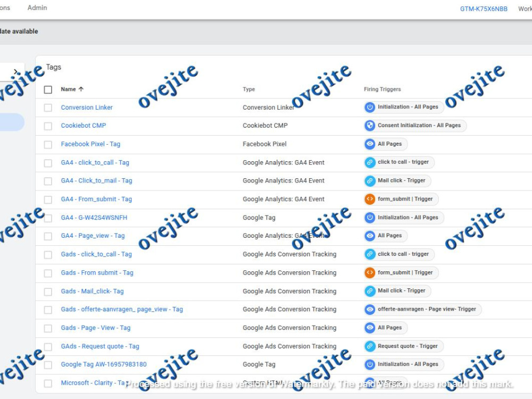
Task: Open Gads - Mail_click- Tag
Action: point(92,291)
